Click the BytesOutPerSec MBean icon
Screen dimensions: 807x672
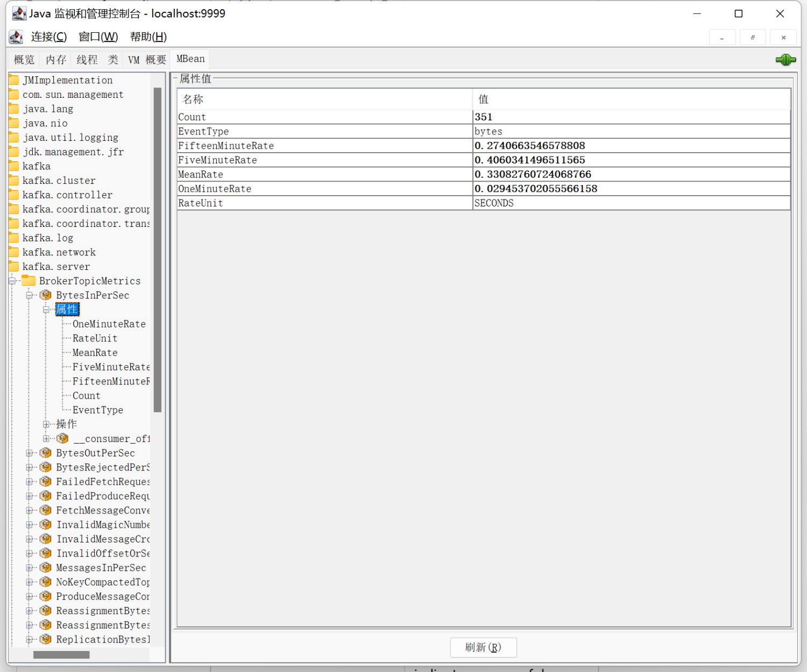coord(46,453)
